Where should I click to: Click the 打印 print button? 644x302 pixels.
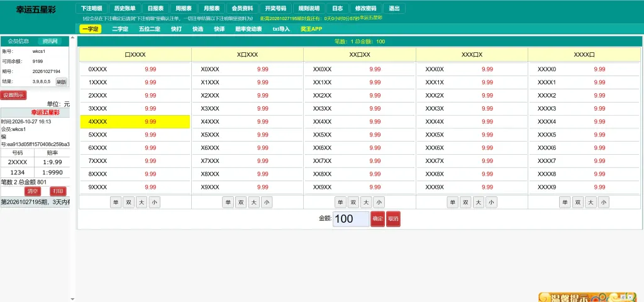(x=58, y=191)
